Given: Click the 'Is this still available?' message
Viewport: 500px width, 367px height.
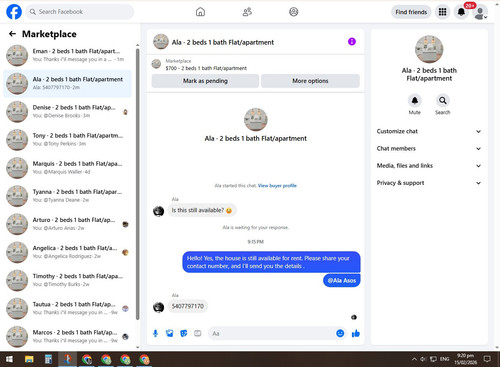Looking at the screenshot, I should [202, 210].
